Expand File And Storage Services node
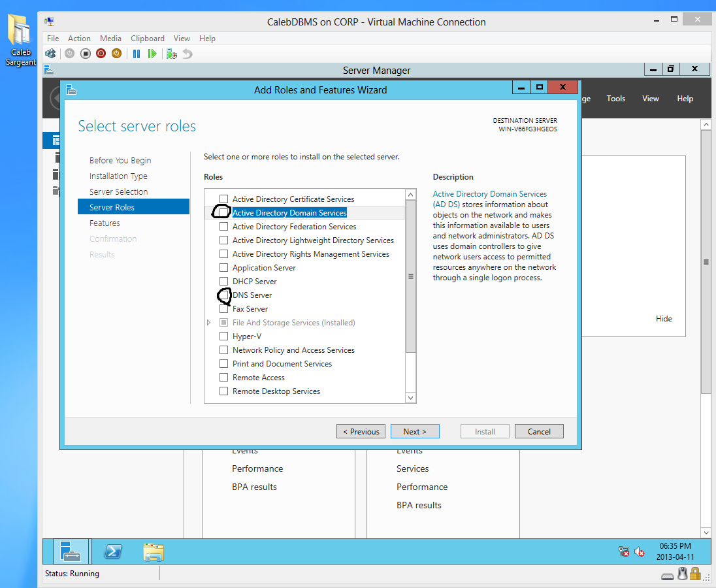 (x=208, y=323)
